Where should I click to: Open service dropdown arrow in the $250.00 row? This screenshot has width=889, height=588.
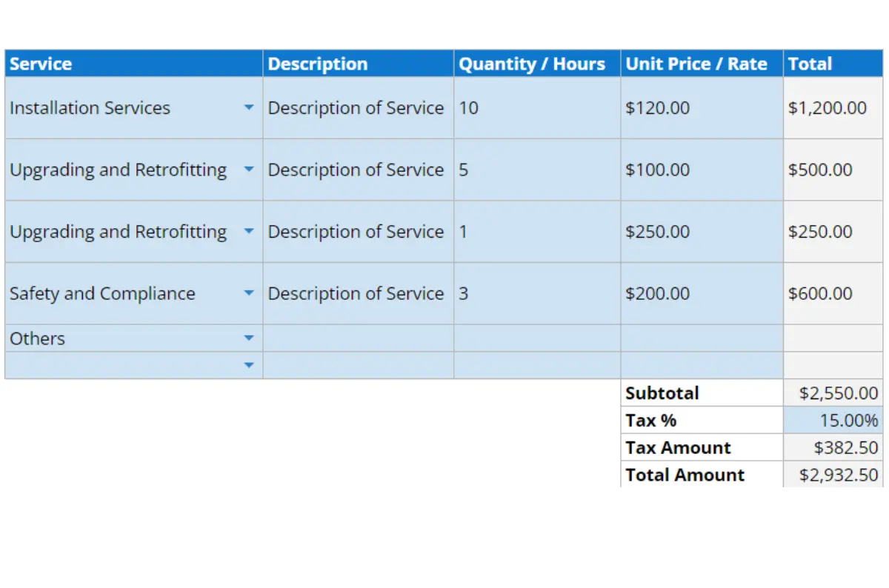pyautogui.click(x=249, y=232)
